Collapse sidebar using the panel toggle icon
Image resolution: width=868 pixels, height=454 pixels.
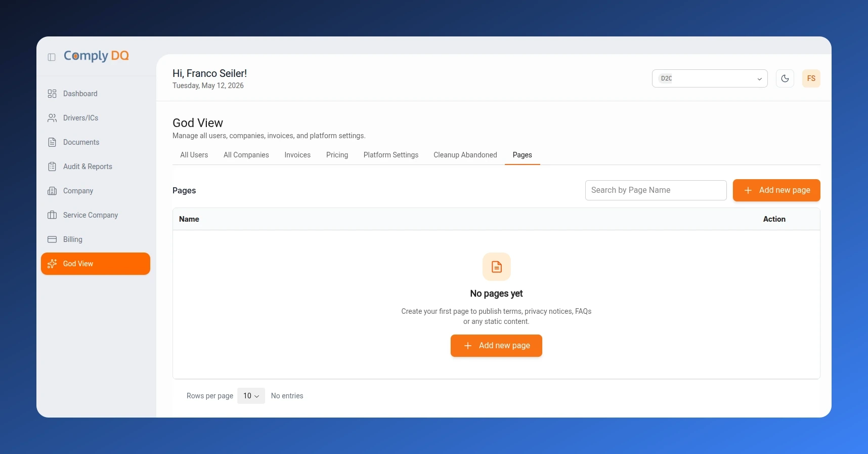(52, 57)
